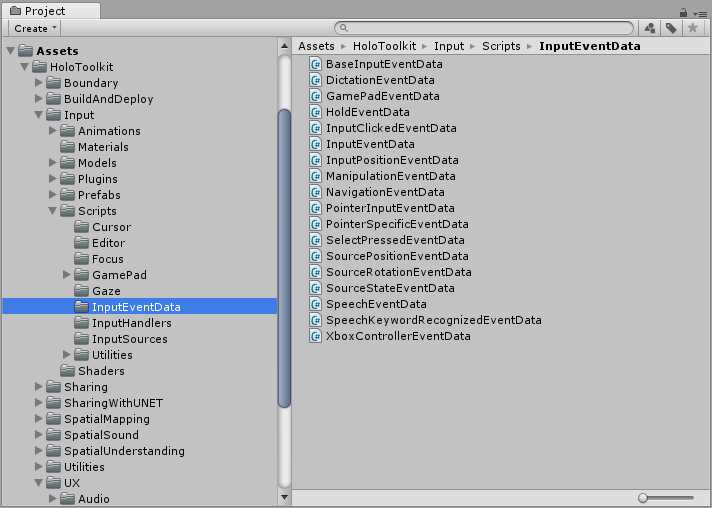This screenshot has width=712, height=508.
Task: Click the tree scrollbar up arrow
Action: [x=284, y=45]
